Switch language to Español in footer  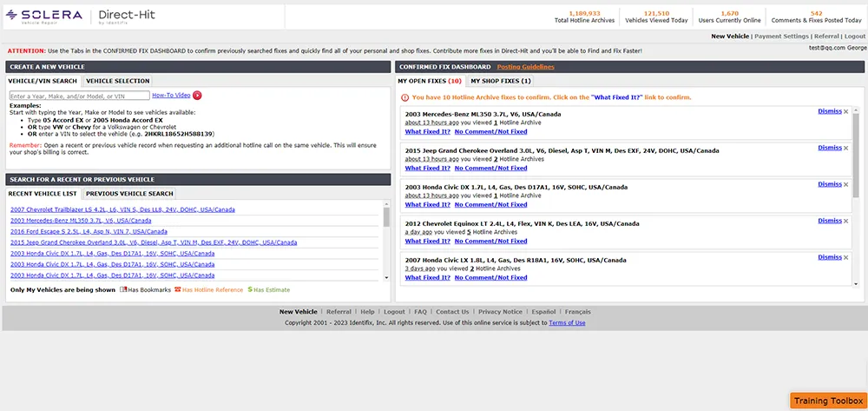click(543, 312)
